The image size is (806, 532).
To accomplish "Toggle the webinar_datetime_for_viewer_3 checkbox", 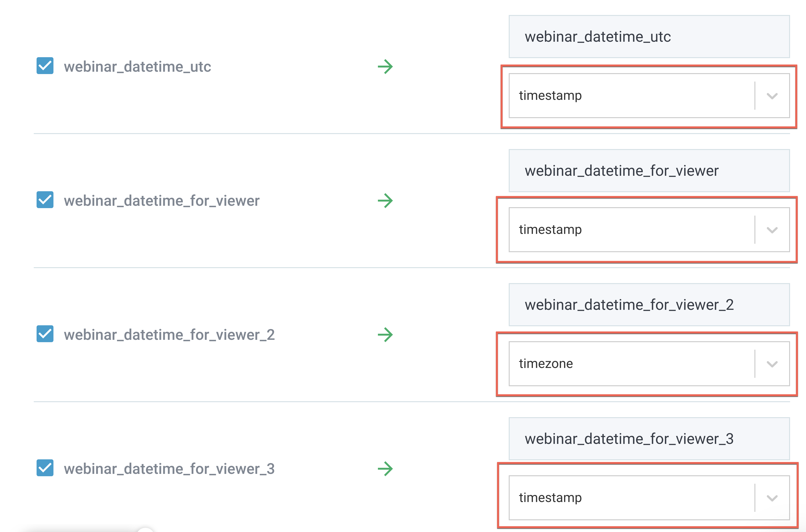I will point(45,468).
